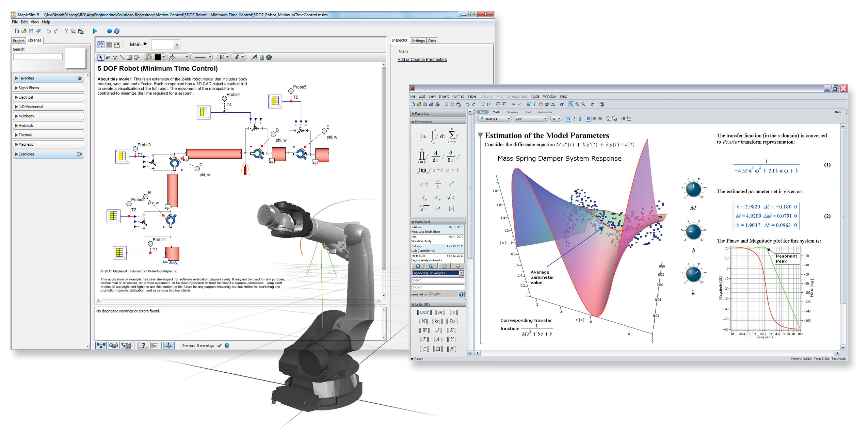The image size is (868, 437).
Task: Expand the Signal Blocks library palette
Action: tap(48, 88)
